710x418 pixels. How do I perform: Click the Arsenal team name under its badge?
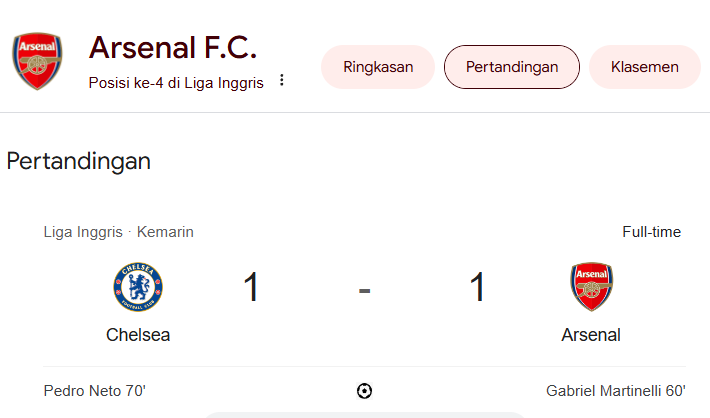591,335
